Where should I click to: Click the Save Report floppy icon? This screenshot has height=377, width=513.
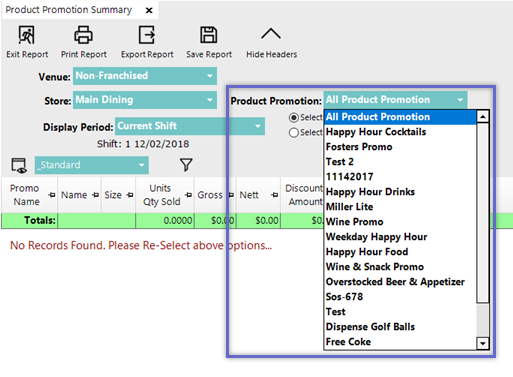[x=209, y=35]
